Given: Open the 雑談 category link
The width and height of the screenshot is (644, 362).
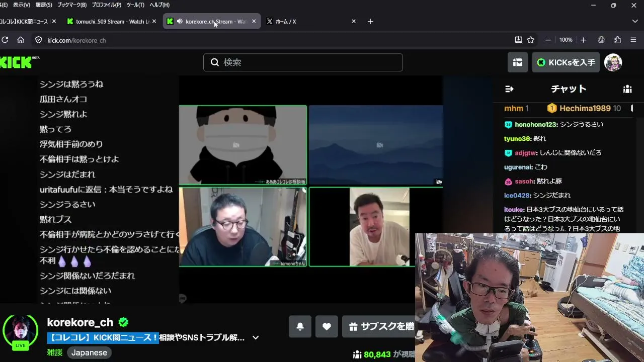Looking at the screenshot, I should 55,352.
